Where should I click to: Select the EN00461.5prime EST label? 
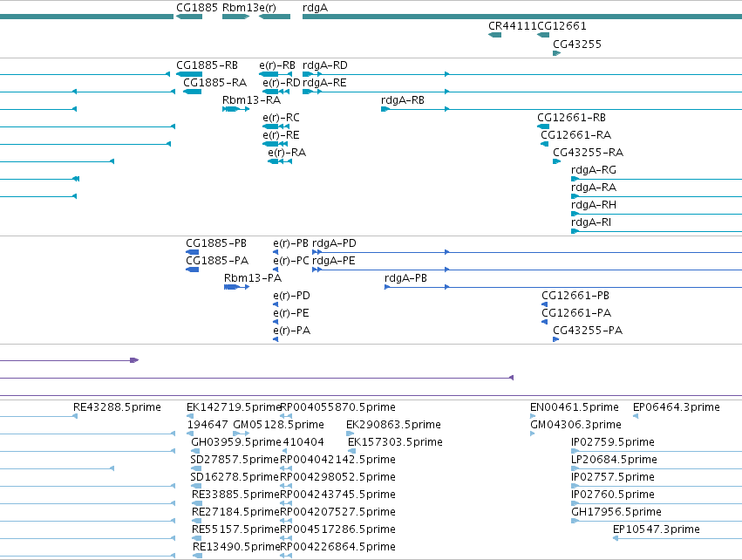(x=575, y=407)
